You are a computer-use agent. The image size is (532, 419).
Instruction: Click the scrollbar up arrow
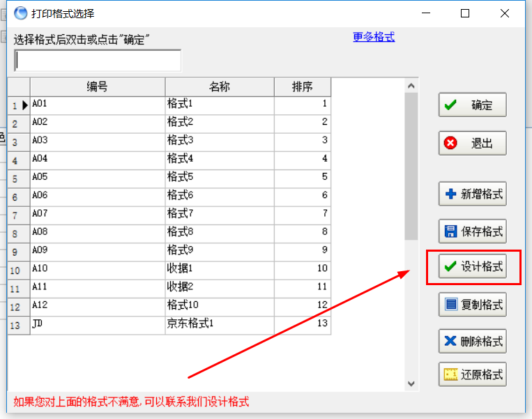pos(411,86)
